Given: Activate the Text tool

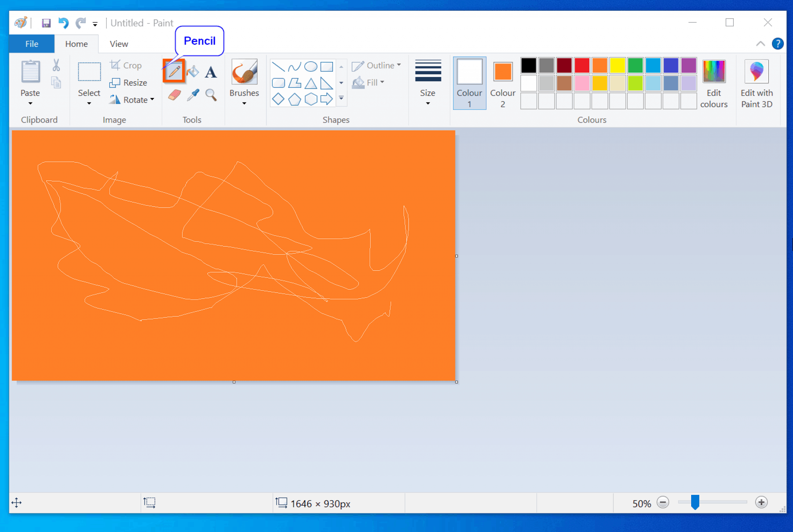Looking at the screenshot, I should [x=211, y=72].
